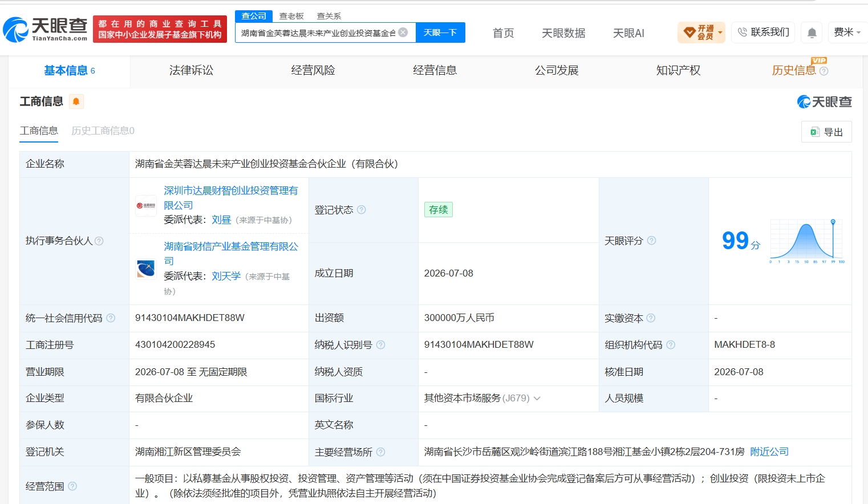The image size is (868, 504).
Task: Go to 天眼AI in top navigation
Action: 628,33
